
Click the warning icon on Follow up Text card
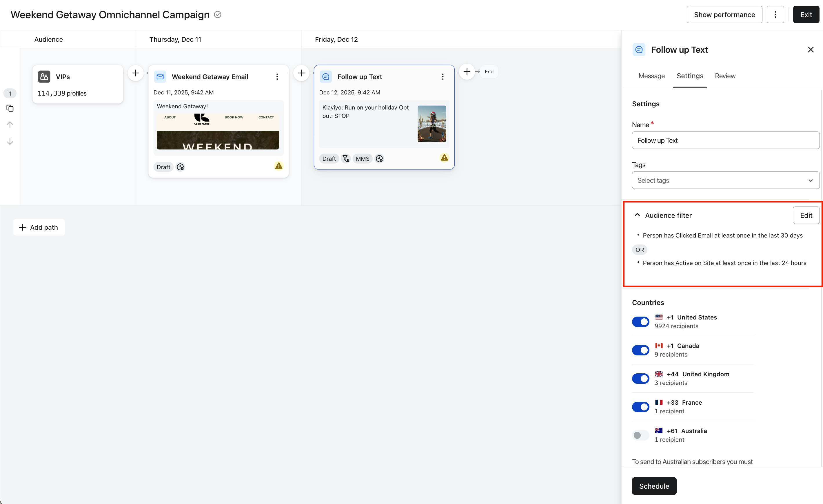tap(444, 158)
